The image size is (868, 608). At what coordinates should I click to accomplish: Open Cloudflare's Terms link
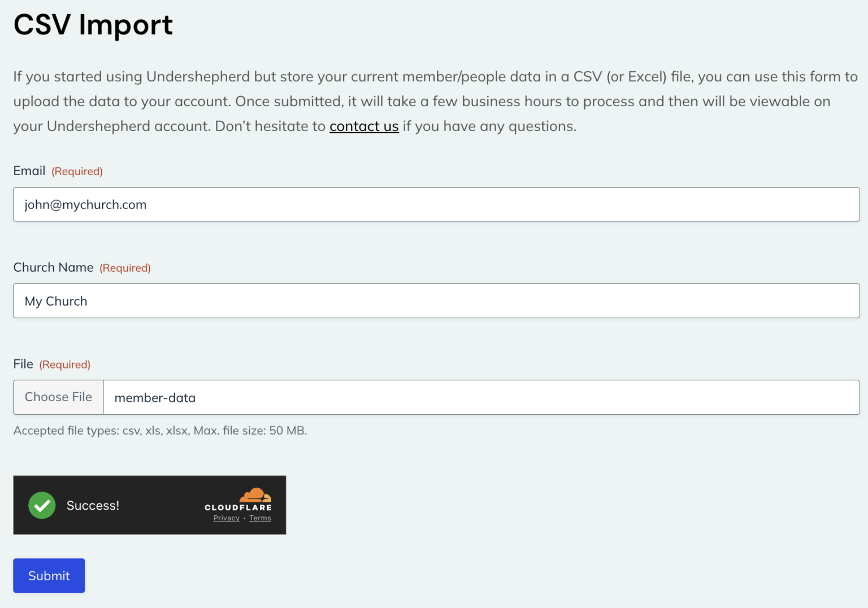point(260,518)
